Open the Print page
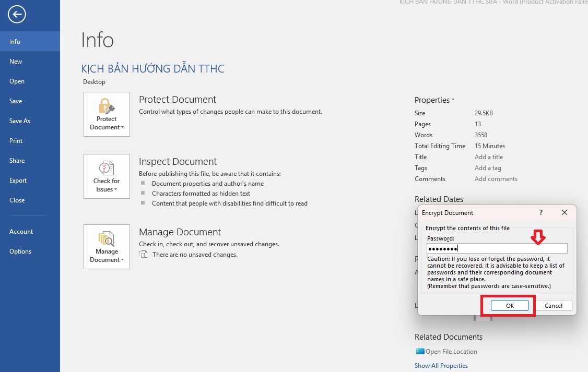This screenshot has width=588, height=372. [x=30, y=141]
